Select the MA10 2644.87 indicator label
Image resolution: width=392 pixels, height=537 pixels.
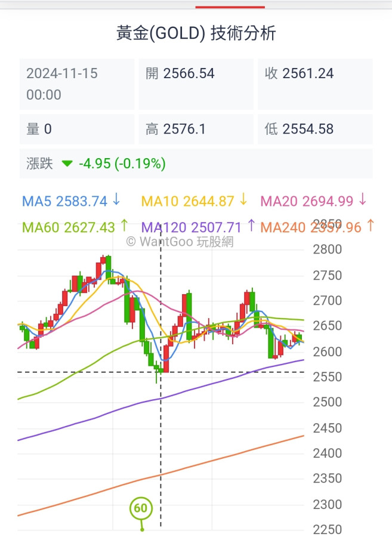(x=187, y=200)
